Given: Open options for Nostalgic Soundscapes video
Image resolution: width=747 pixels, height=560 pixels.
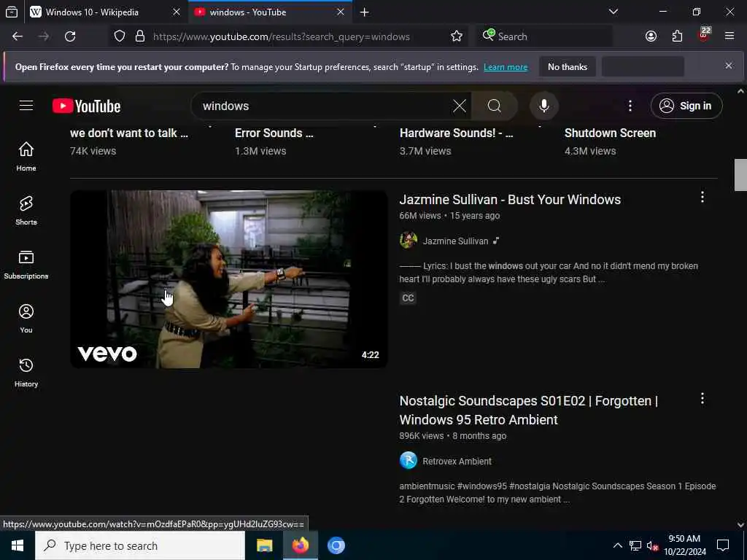Looking at the screenshot, I should coord(703,399).
